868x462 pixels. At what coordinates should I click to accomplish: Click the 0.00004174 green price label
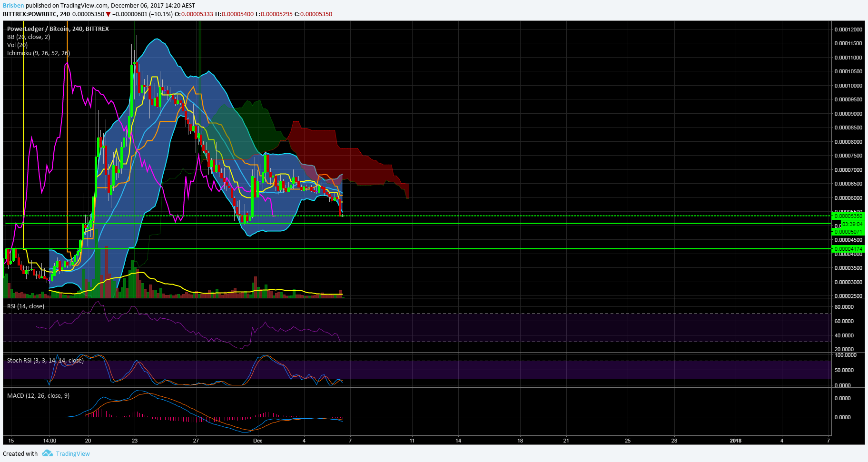[848, 249]
